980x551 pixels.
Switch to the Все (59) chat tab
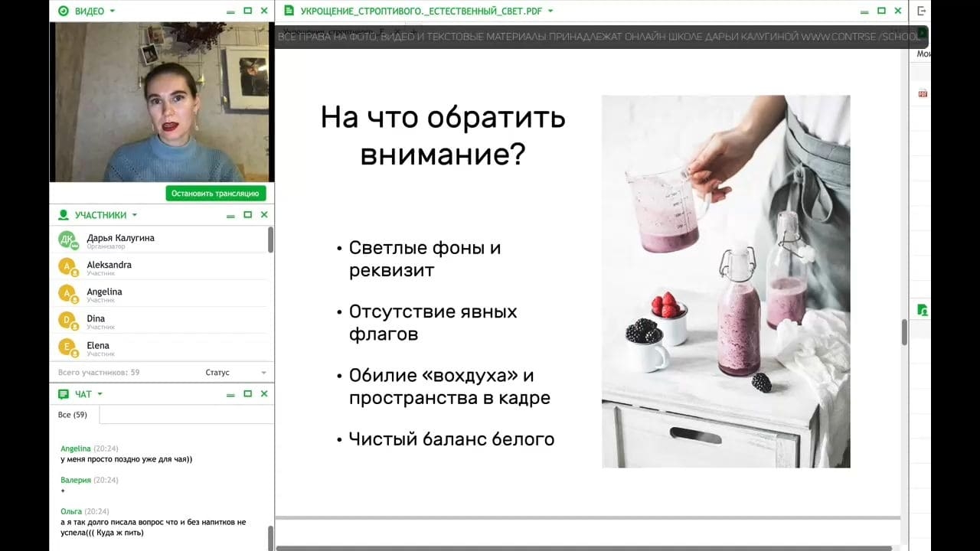(x=73, y=415)
